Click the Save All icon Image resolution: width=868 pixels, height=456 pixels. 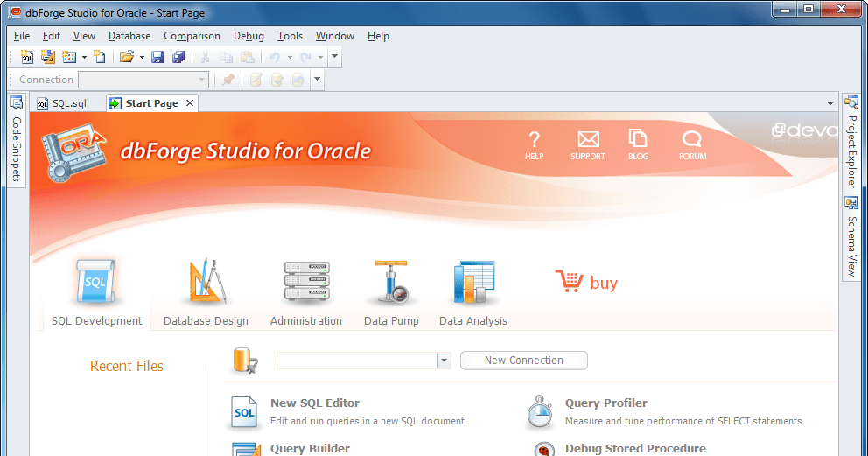[178, 56]
